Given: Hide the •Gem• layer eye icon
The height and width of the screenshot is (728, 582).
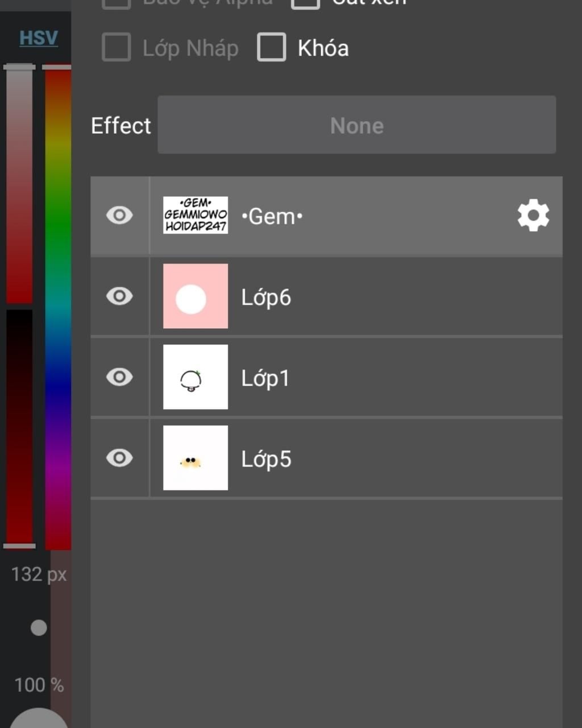Looking at the screenshot, I should point(119,216).
